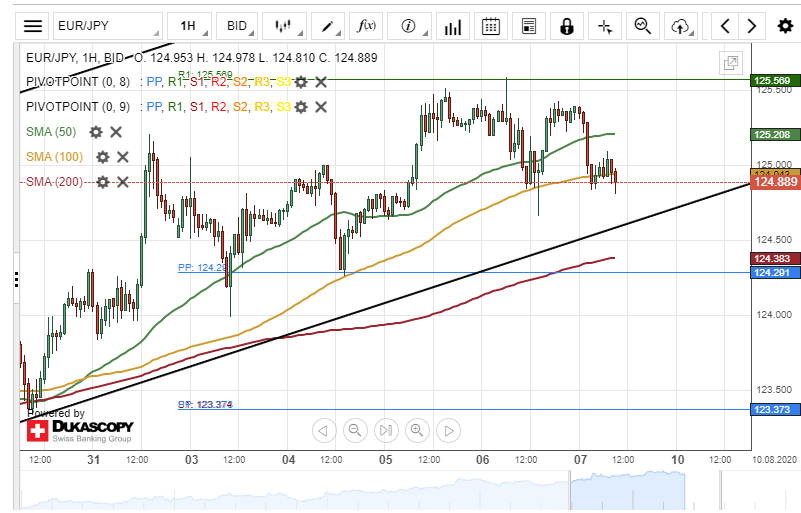
Task: Open the EUR/JPY instrument dropdown
Action: coord(104,26)
